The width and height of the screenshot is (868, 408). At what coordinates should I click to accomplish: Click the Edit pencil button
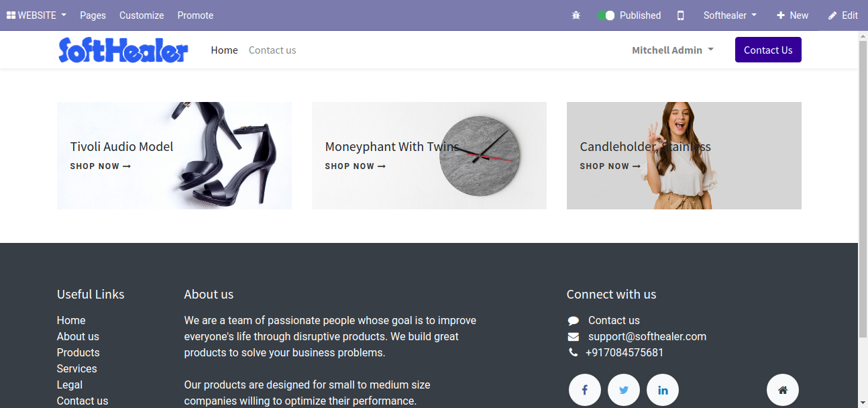coord(843,15)
